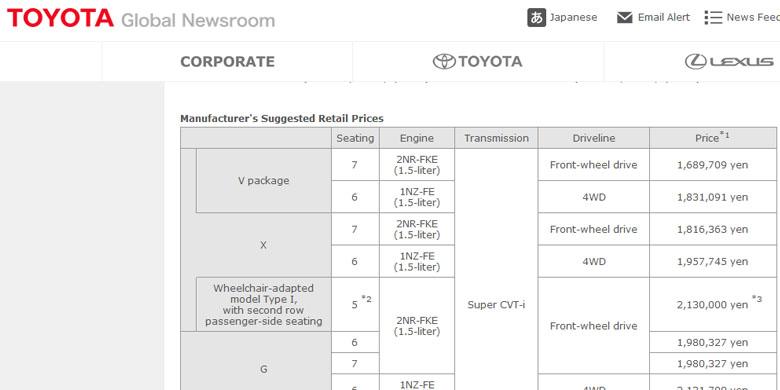
Task: Click the Super CVT-i transmission cell
Action: point(496,305)
